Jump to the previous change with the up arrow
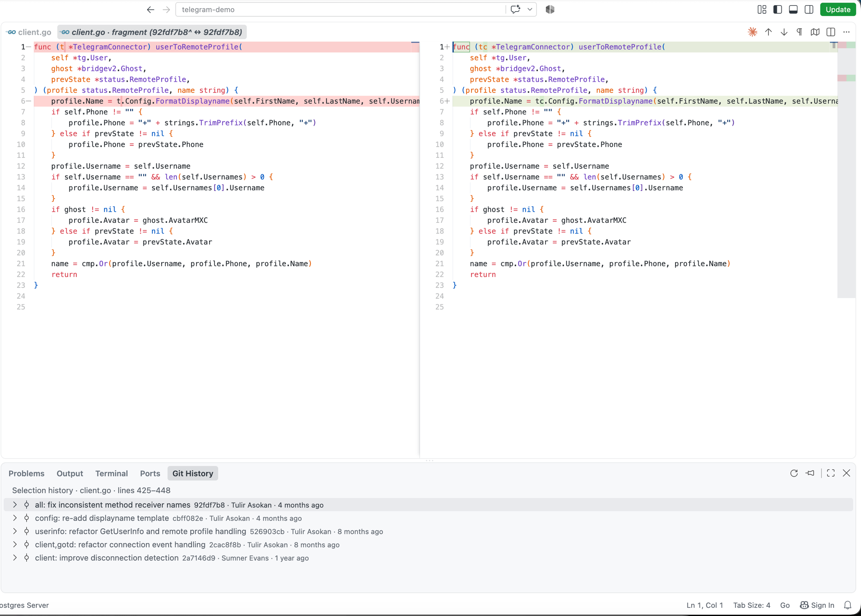861x616 pixels. (768, 32)
